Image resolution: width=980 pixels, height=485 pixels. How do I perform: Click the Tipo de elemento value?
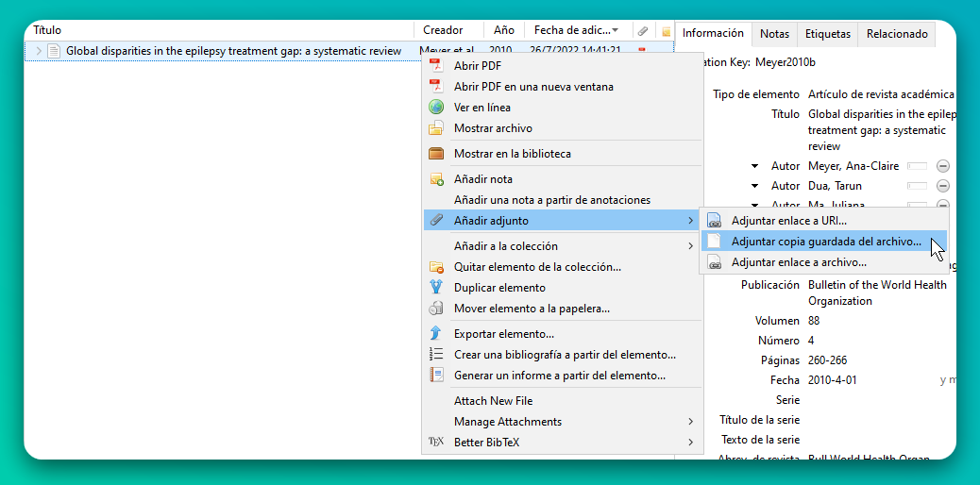tap(881, 94)
